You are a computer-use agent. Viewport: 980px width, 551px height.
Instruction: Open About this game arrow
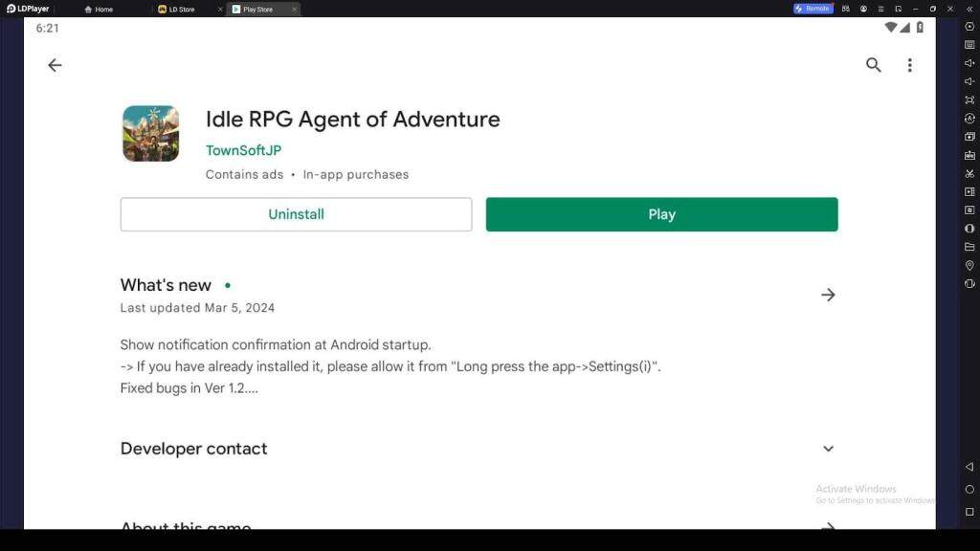point(828,527)
